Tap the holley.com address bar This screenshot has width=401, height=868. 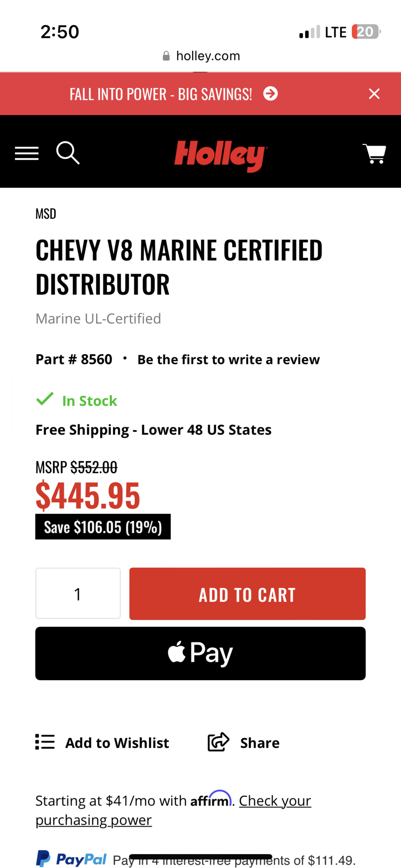tap(208, 56)
